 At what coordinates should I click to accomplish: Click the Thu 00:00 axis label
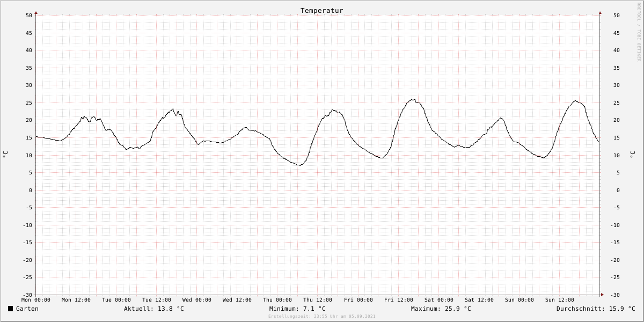pos(277,300)
